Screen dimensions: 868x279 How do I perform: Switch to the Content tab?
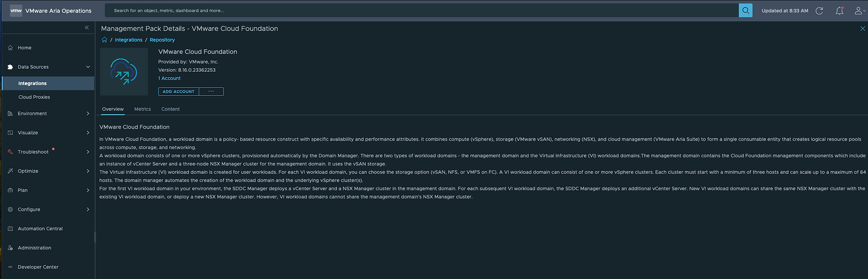170,109
